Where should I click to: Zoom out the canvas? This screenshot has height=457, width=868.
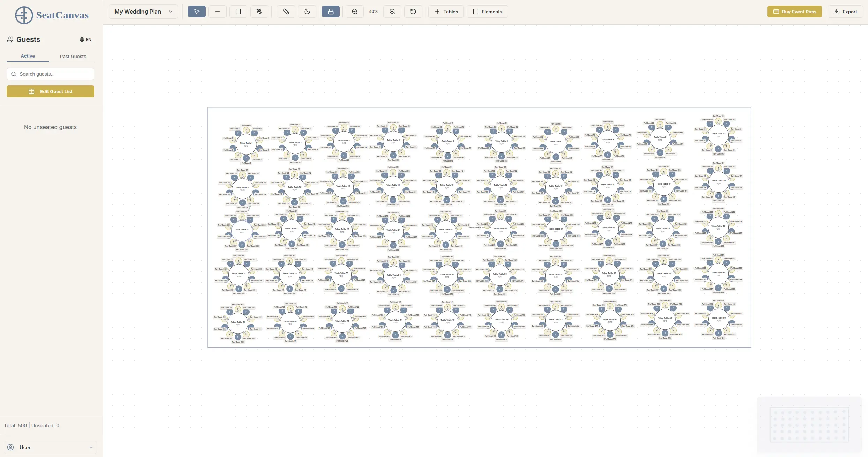[x=355, y=12]
